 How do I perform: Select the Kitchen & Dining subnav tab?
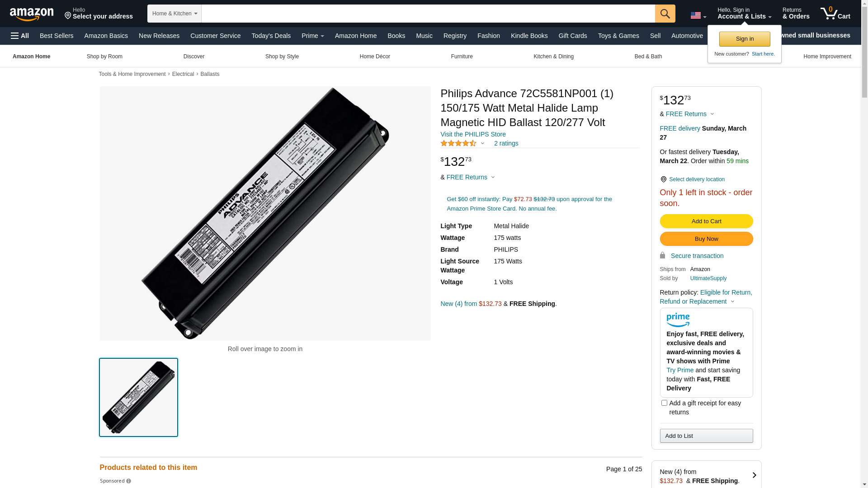(x=553, y=56)
